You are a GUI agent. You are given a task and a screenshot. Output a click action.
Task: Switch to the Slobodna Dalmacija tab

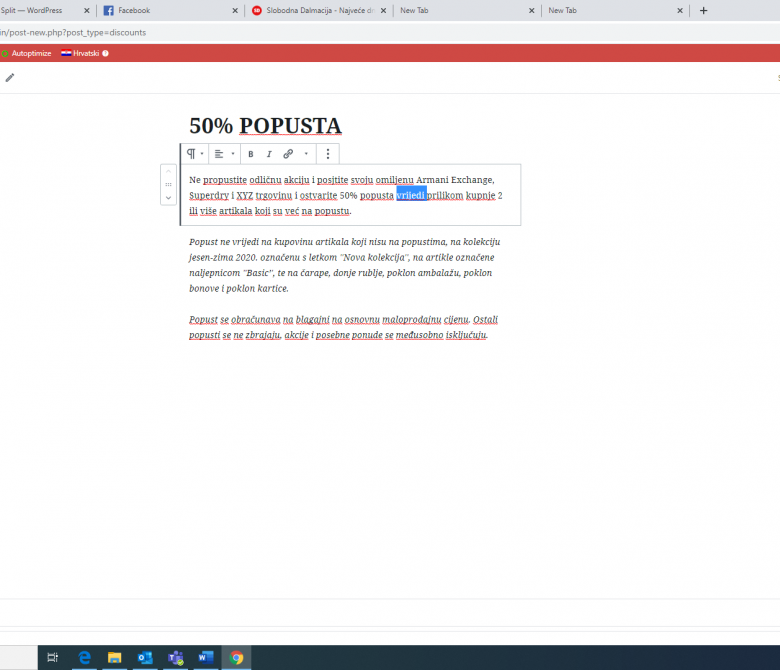(x=320, y=10)
